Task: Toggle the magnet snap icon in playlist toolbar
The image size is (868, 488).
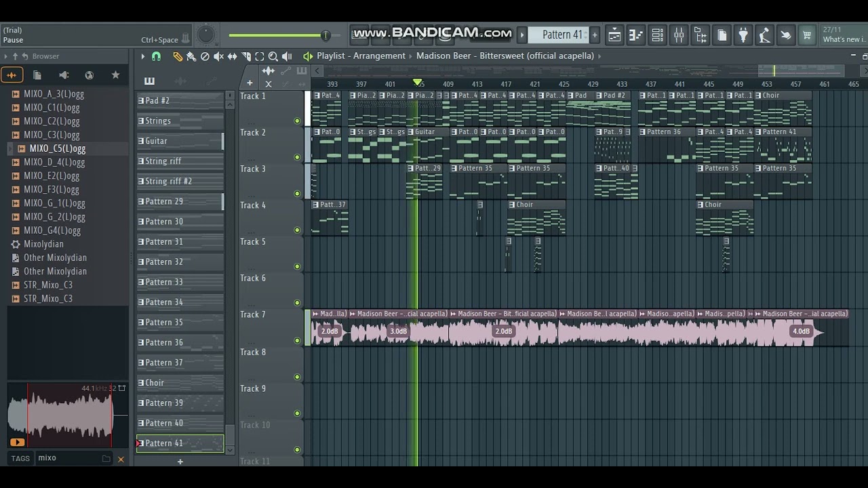Action: click(x=156, y=56)
